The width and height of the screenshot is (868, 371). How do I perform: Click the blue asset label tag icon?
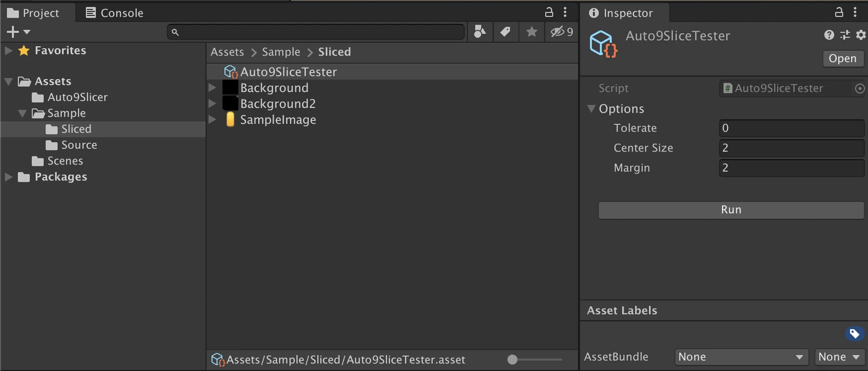(854, 334)
